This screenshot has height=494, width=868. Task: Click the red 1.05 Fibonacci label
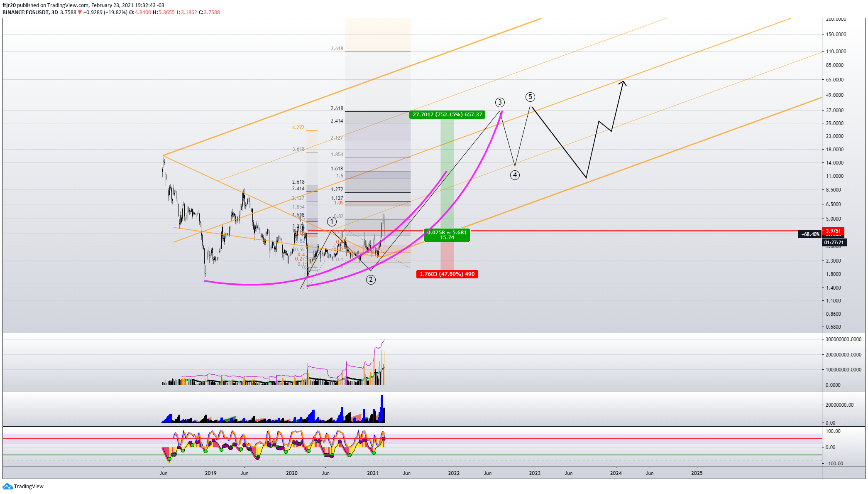(x=339, y=203)
